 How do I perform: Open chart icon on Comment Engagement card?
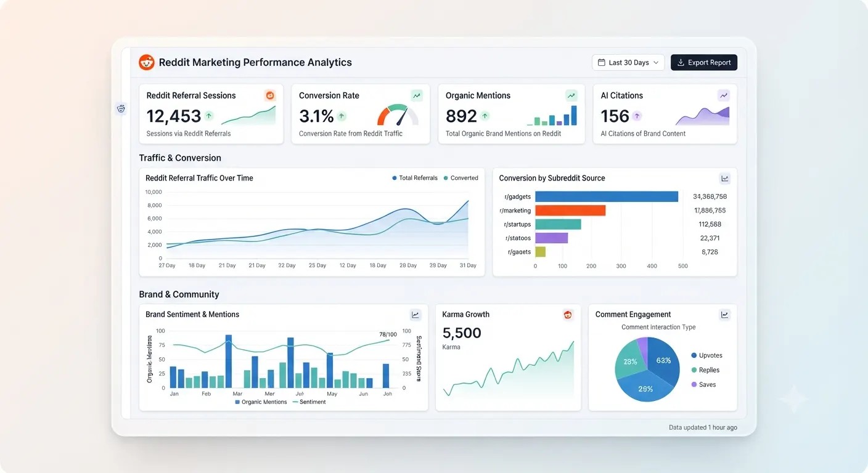725,315
